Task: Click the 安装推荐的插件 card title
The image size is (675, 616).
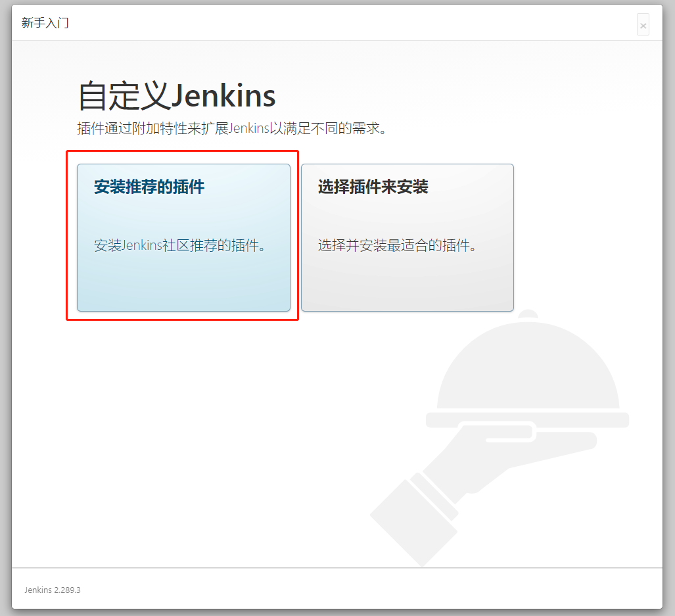Action: (x=149, y=187)
